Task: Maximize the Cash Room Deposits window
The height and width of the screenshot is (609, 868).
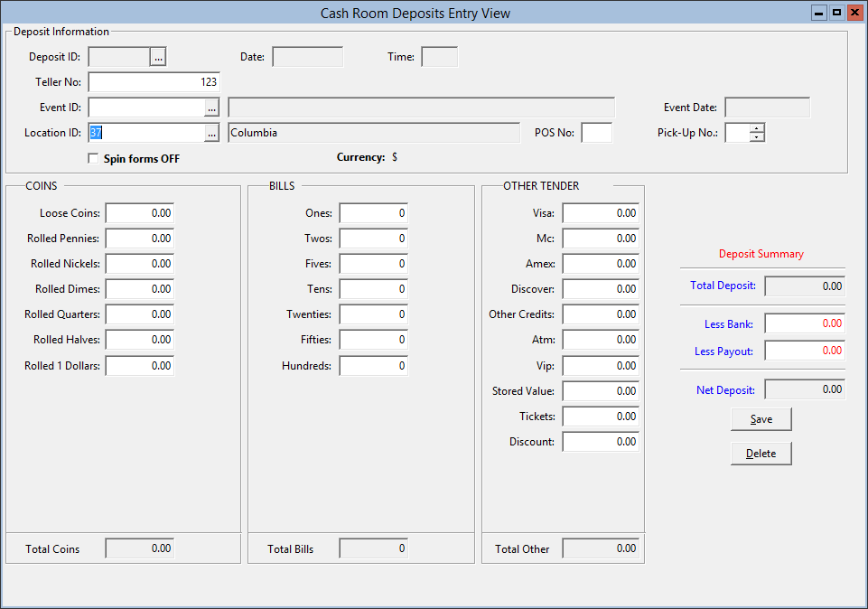Action: click(837, 13)
